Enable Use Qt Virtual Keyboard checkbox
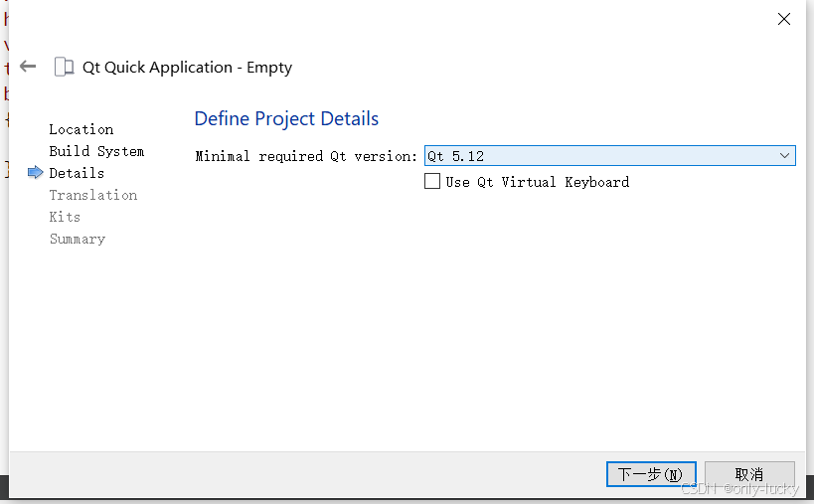The height and width of the screenshot is (504, 814). tap(432, 181)
